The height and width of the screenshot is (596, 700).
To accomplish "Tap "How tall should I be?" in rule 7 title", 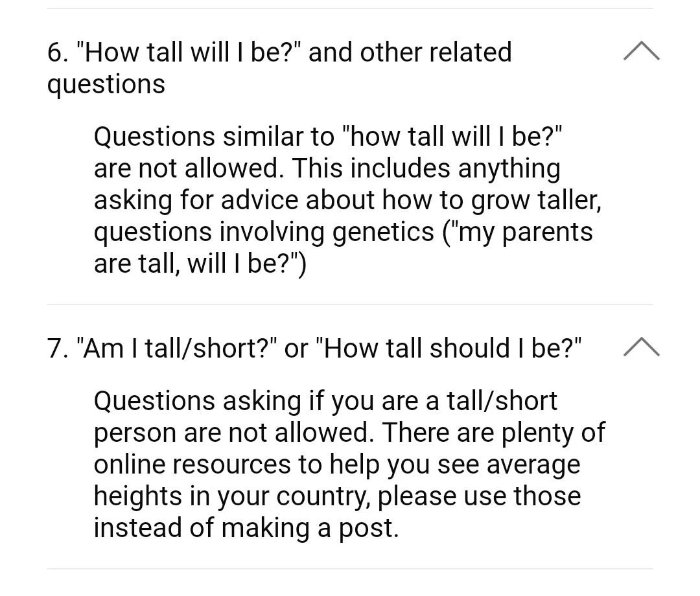I will 449,349.
